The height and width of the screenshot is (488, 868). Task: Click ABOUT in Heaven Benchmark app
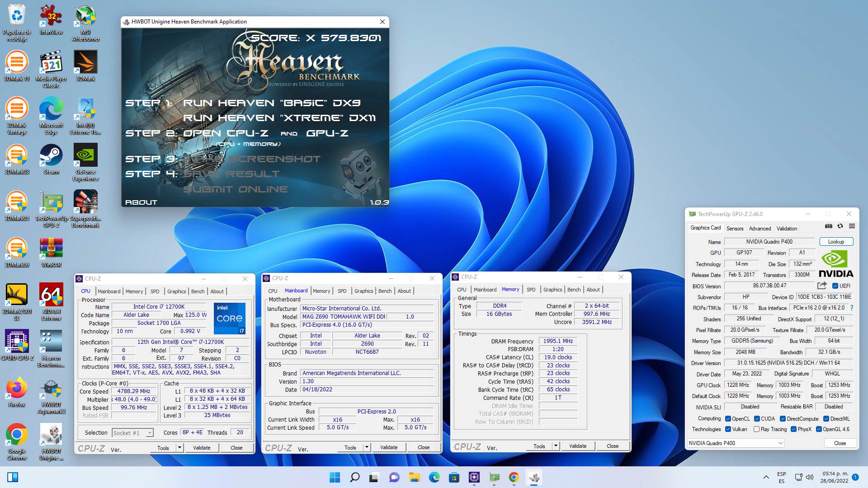tap(141, 202)
